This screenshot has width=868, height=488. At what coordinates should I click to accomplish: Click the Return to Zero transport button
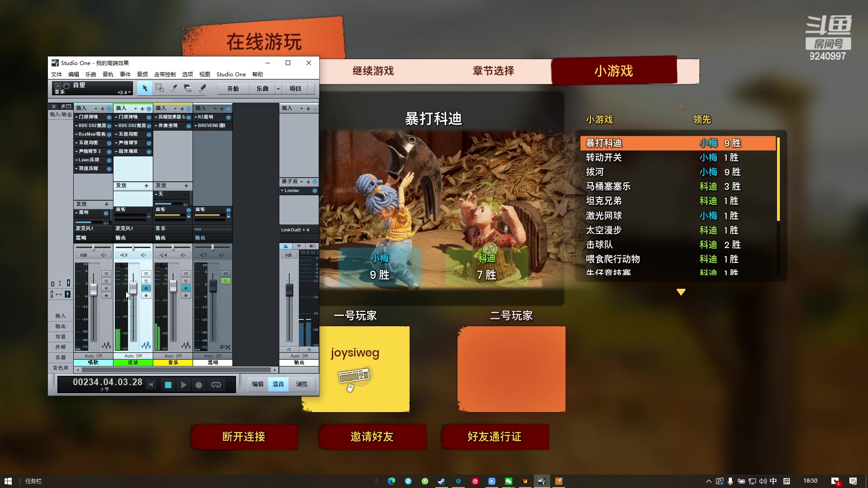point(151,385)
